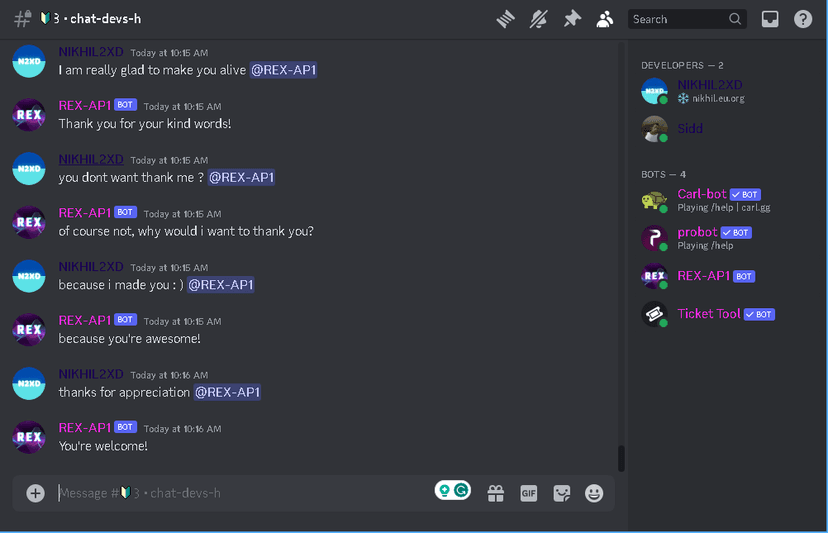
Task: Click the Grammarly extension widget
Action: coord(453,490)
